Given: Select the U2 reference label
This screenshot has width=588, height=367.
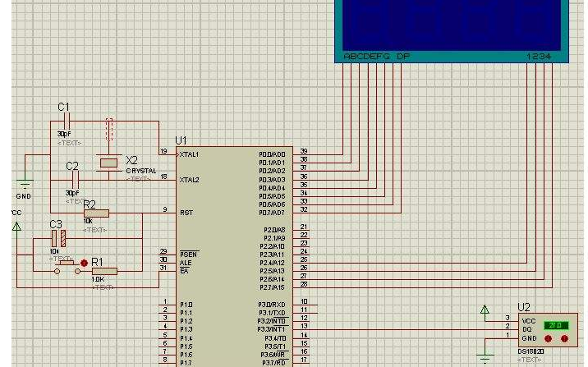Looking at the screenshot, I should pyautogui.click(x=524, y=307).
